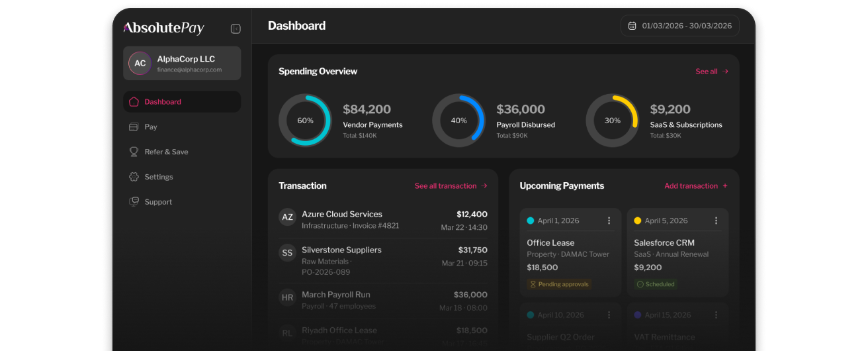868x351 pixels.
Task: Click the AZ avatar for Azure Cloud Services
Action: pos(287,217)
